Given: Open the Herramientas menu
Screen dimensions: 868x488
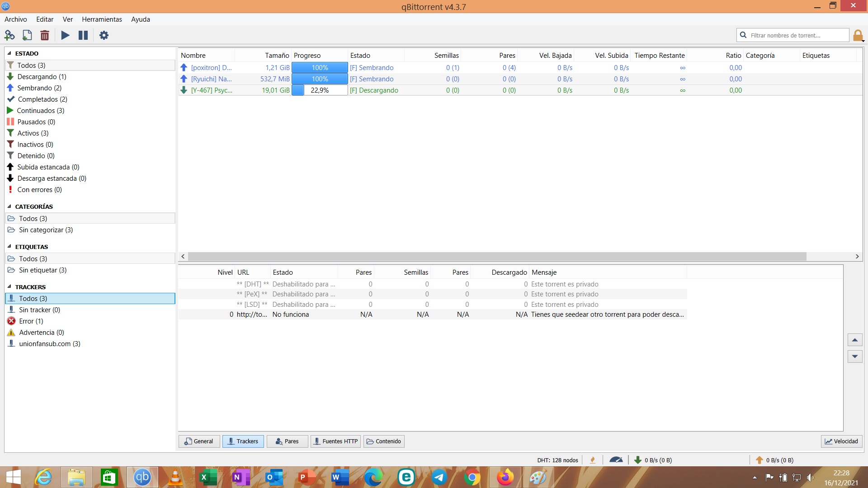Looking at the screenshot, I should click(x=102, y=19).
